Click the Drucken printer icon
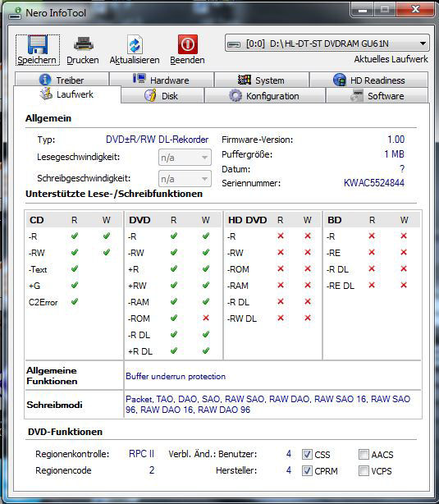This screenshot has height=504, width=439. click(83, 44)
